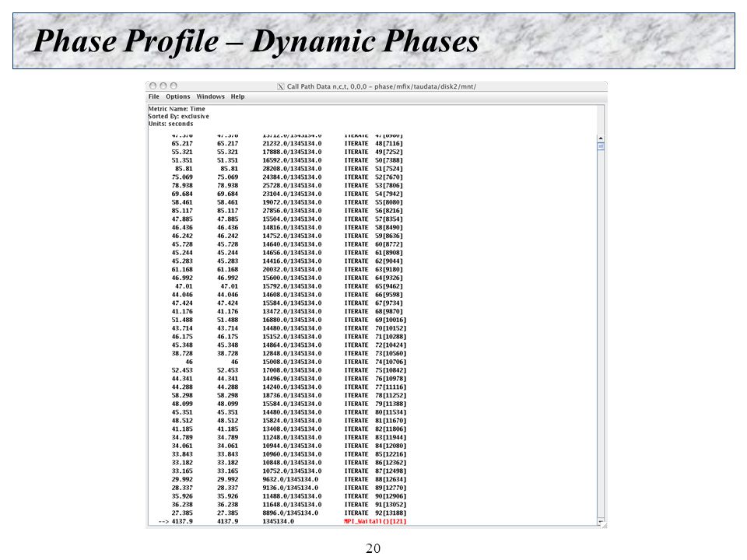Viewport: 747px width, 560px height.
Task: Click the 'Sorted By: exclusive' label
Action: (179, 116)
